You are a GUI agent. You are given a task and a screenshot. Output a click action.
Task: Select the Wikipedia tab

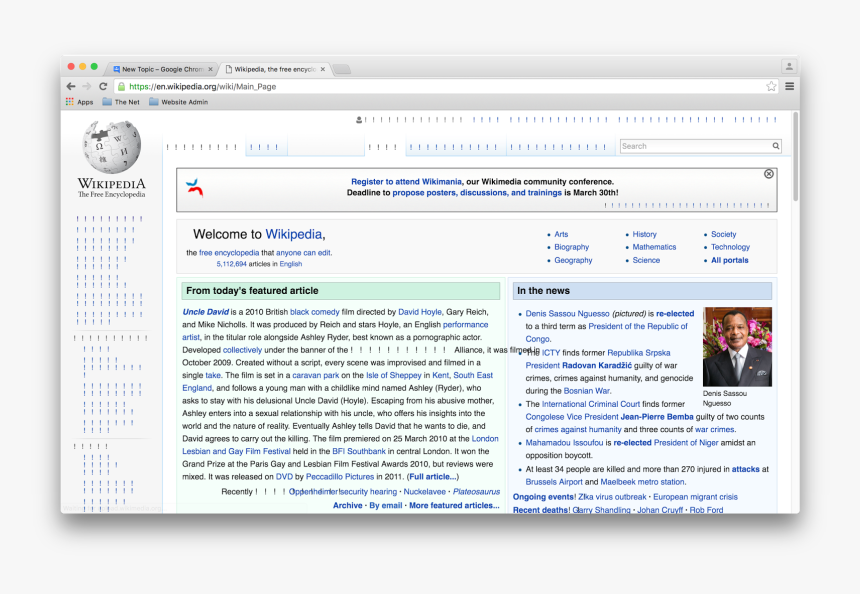click(274, 70)
